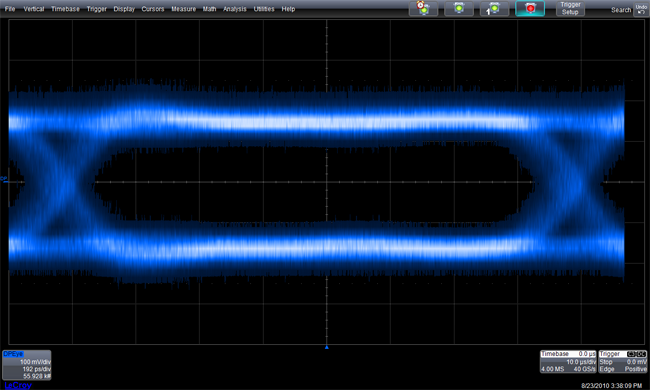This screenshot has width=650, height=390.
Task: Click the Auto trigger mode icon with clock
Action: (423, 8)
